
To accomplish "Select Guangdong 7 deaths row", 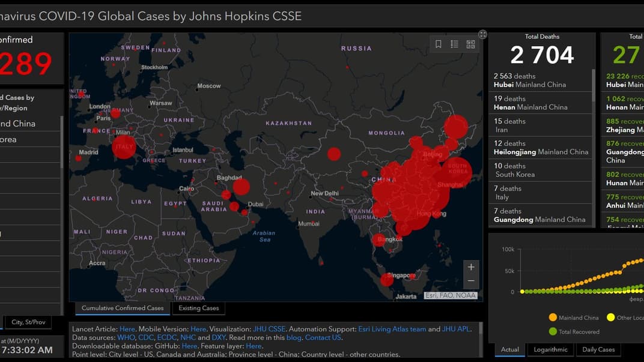I will pos(540,216).
